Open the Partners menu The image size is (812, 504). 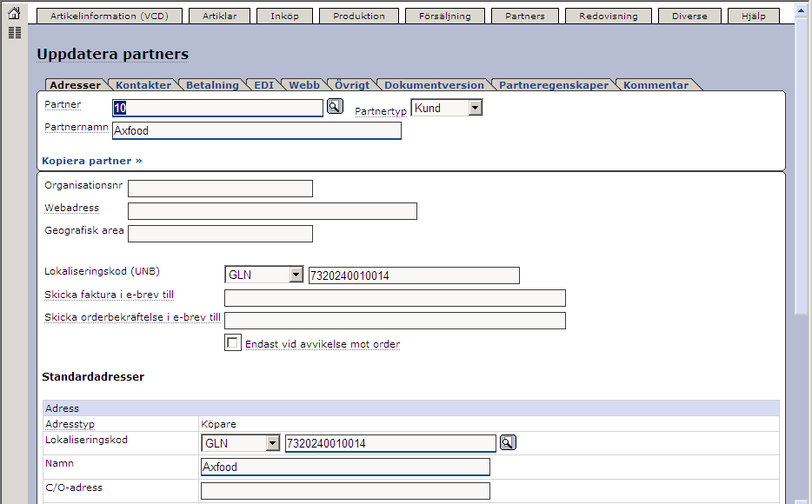tap(524, 16)
